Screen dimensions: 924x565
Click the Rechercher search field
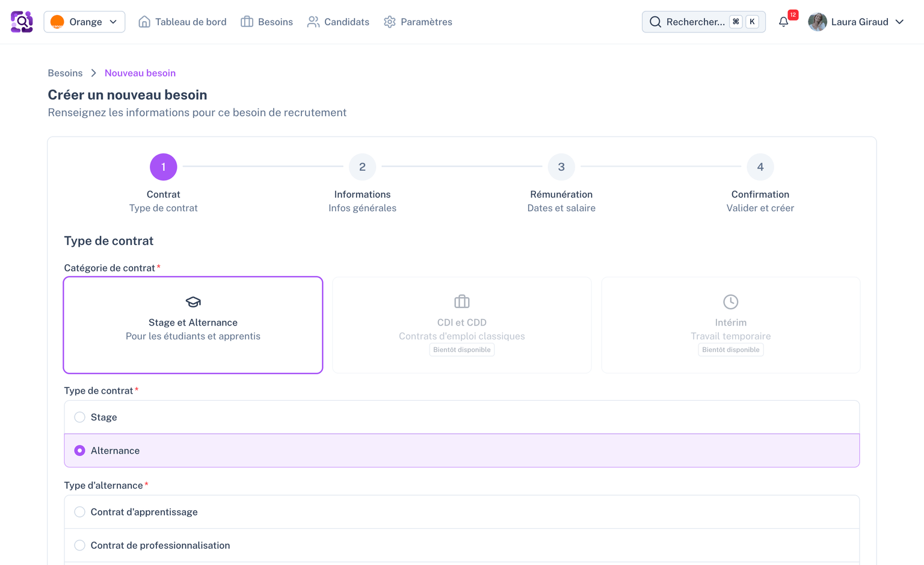[x=695, y=22]
